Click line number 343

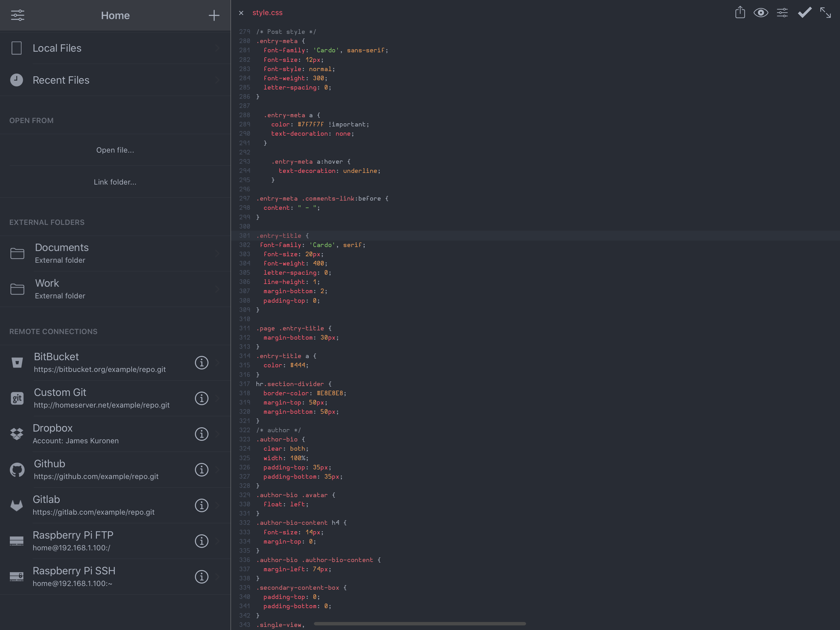coord(244,625)
